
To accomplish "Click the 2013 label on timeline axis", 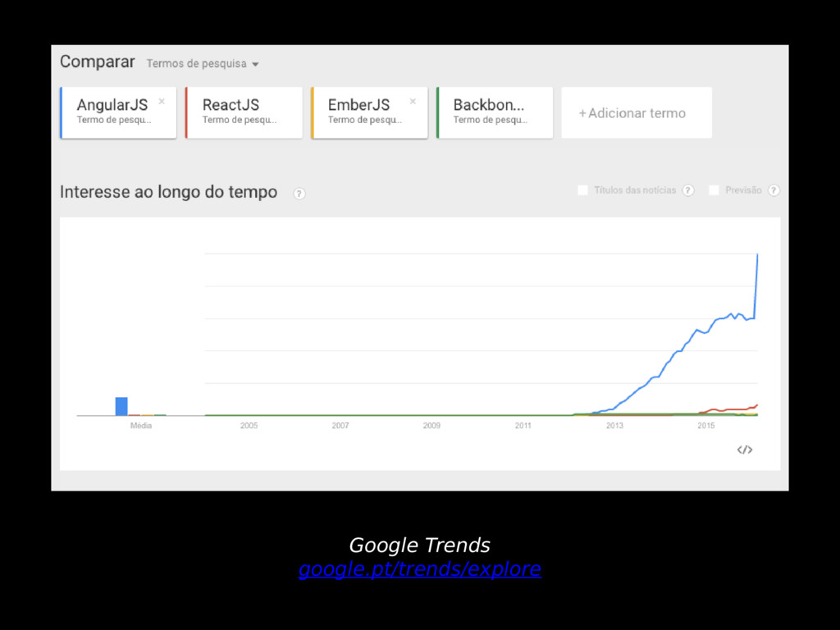I will (x=614, y=426).
